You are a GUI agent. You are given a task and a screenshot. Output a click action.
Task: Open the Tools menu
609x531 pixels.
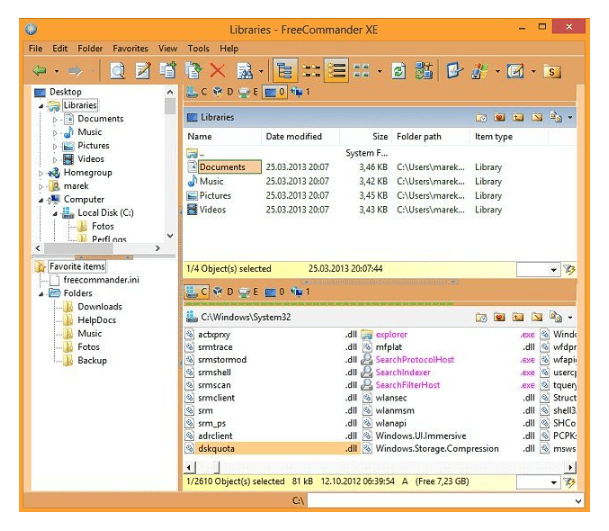198,49
